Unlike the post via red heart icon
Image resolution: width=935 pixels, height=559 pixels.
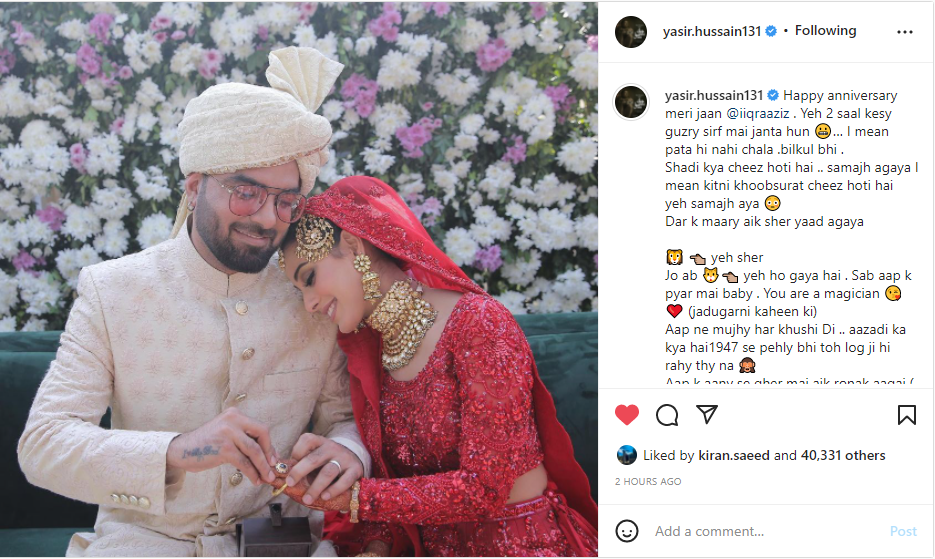(x=627, y=415)
